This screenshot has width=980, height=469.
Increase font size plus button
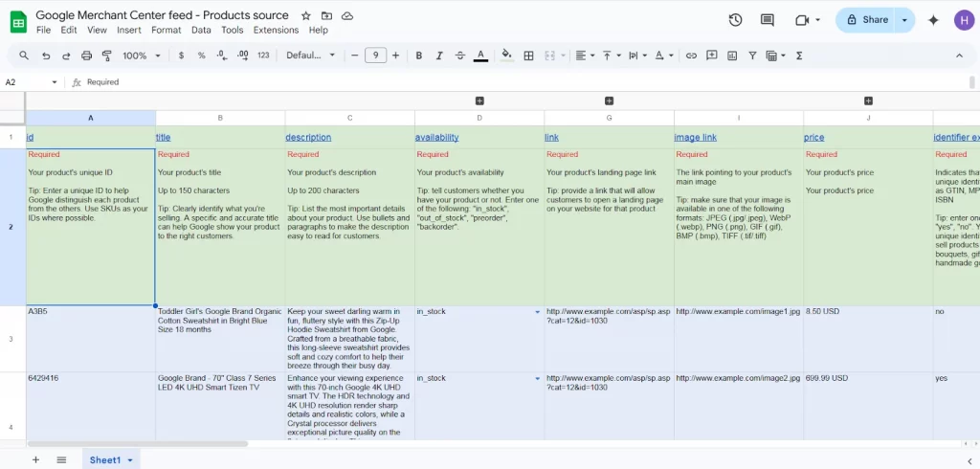[x=395, y=56]
